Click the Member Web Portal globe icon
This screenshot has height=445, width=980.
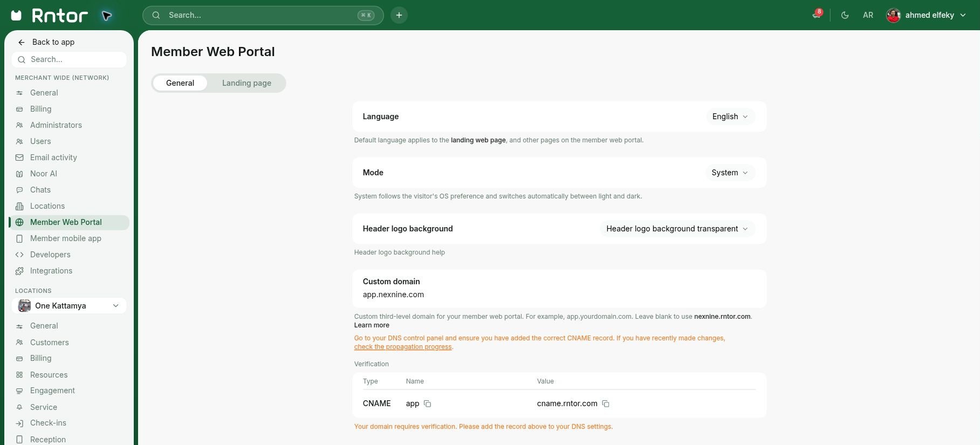tap(19, 222)
